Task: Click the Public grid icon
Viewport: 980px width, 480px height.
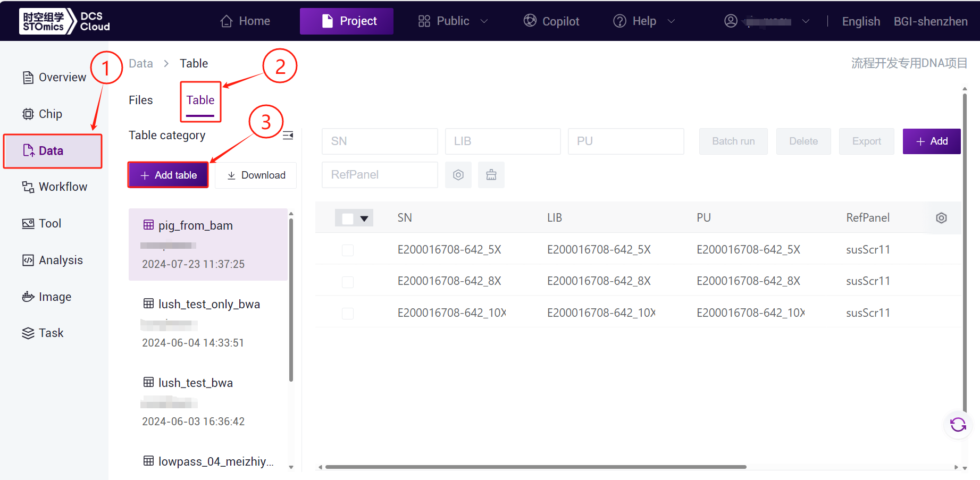Action: (424, 21)
